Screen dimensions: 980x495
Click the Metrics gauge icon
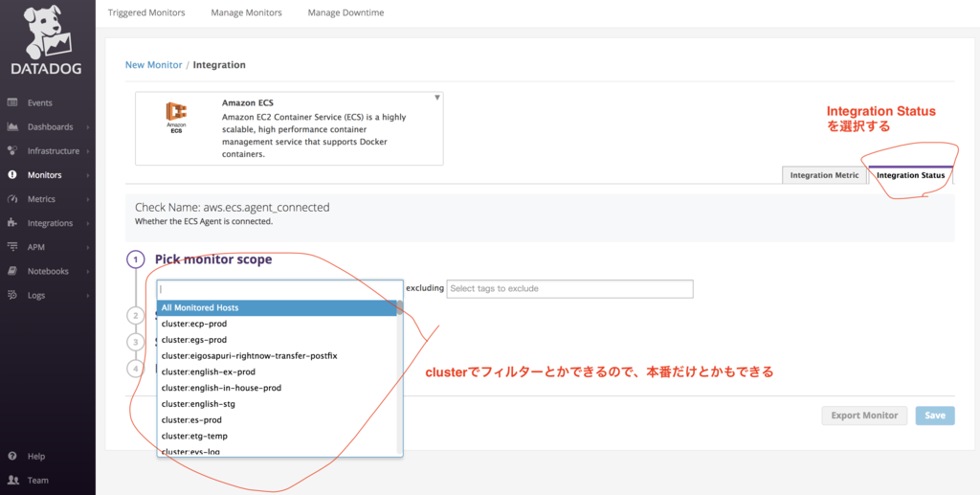click(x=12, y=199)
